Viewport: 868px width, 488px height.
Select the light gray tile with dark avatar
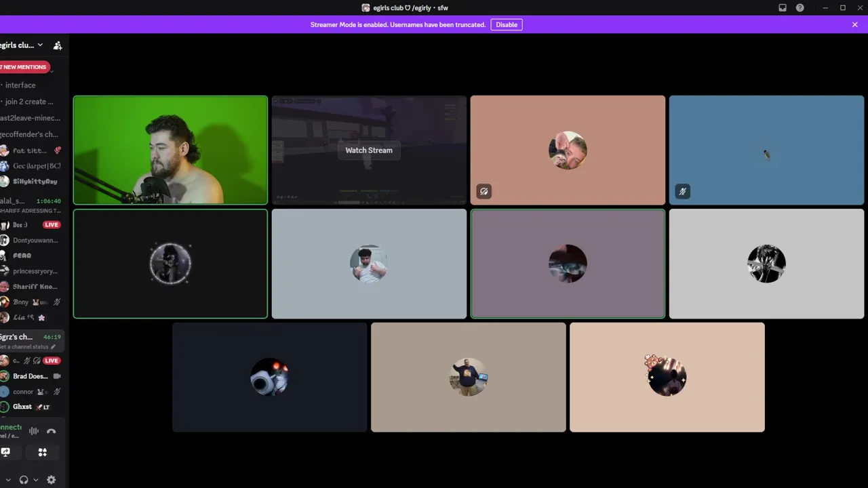click(766, 264)
